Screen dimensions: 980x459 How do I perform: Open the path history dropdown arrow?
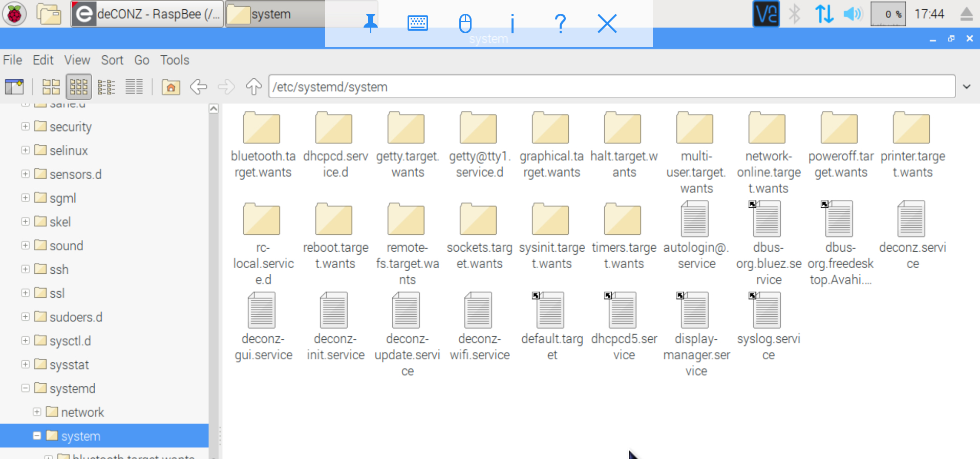pyautogui.click(x=967, y=87)
